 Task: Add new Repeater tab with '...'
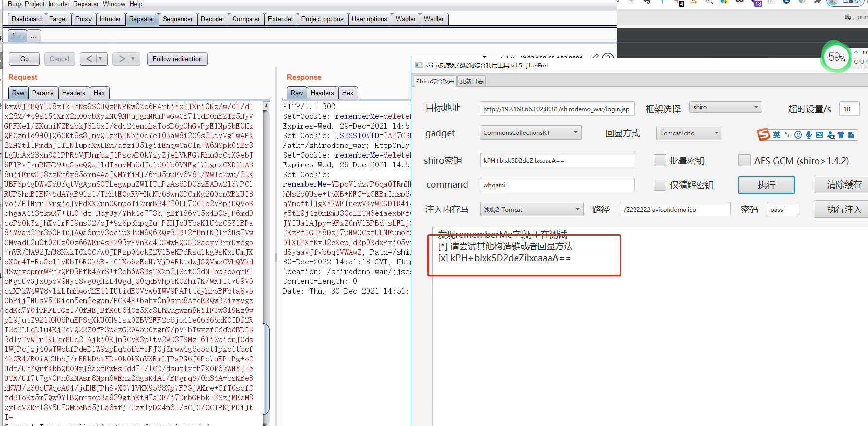click(x=33, y=36)
